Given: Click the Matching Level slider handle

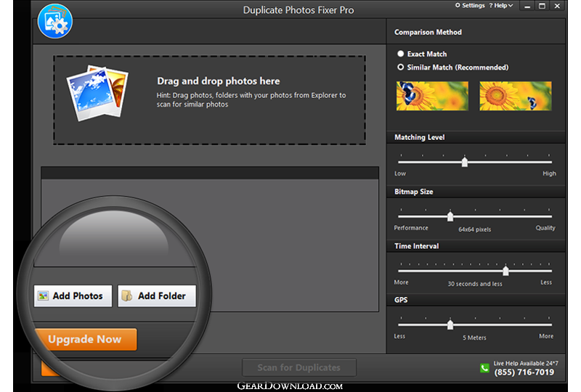Looking at the screenshot, I should (x=465, y=162).
